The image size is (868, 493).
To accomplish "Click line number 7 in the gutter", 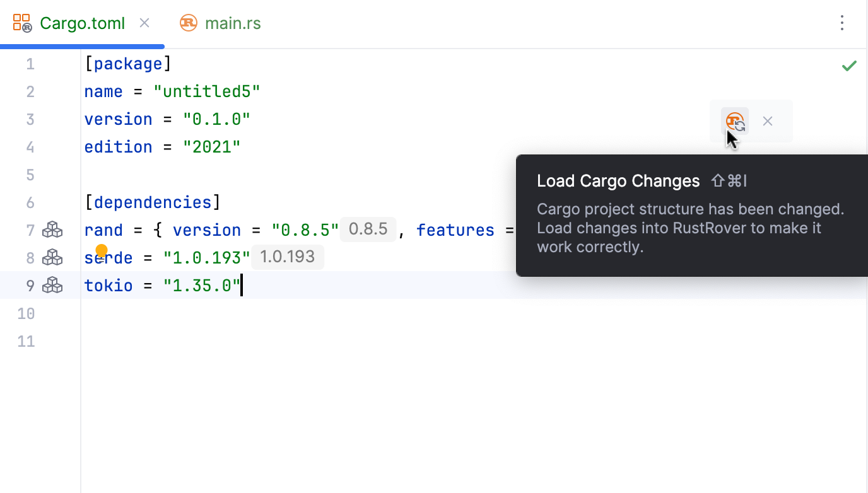I will (30, 229).
